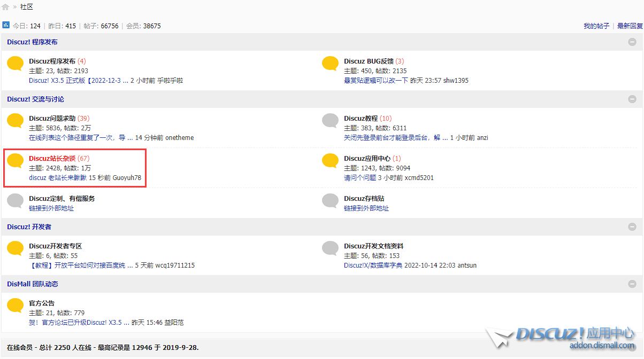Screen dimensions: 644x359
Task: Open Discuz! 开发者 category heading
Action: tap(29, 227)
